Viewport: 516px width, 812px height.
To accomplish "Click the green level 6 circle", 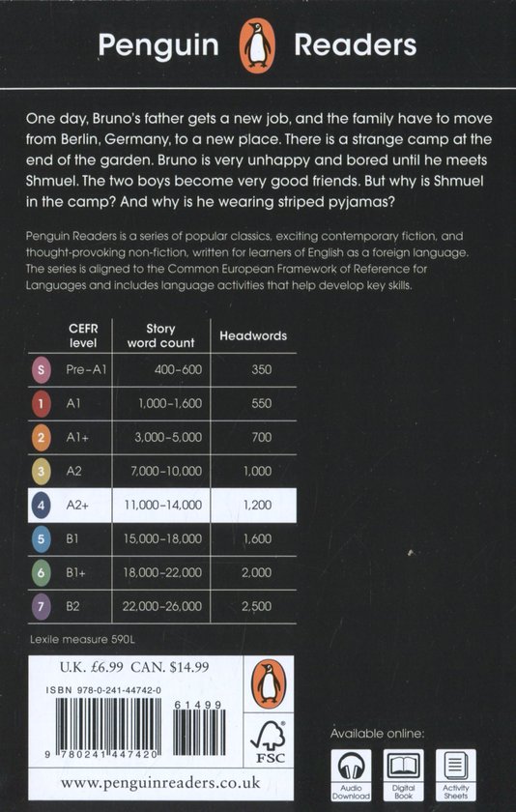I will click(42, 573).
